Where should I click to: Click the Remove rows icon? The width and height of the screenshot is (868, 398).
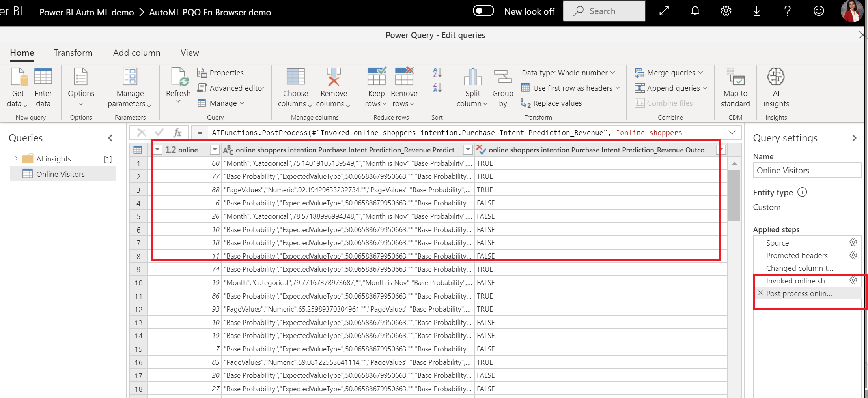pos(404,76)
